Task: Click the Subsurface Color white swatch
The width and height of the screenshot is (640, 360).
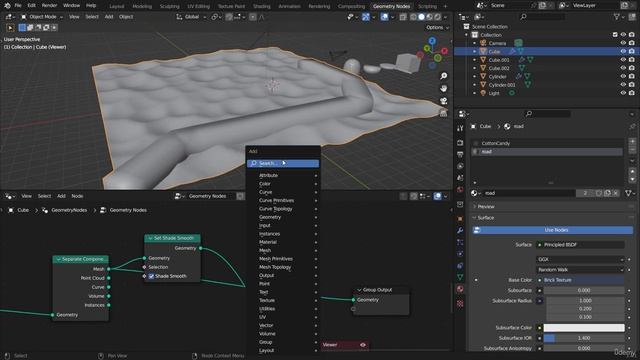Action: click(x=584, y=328)
